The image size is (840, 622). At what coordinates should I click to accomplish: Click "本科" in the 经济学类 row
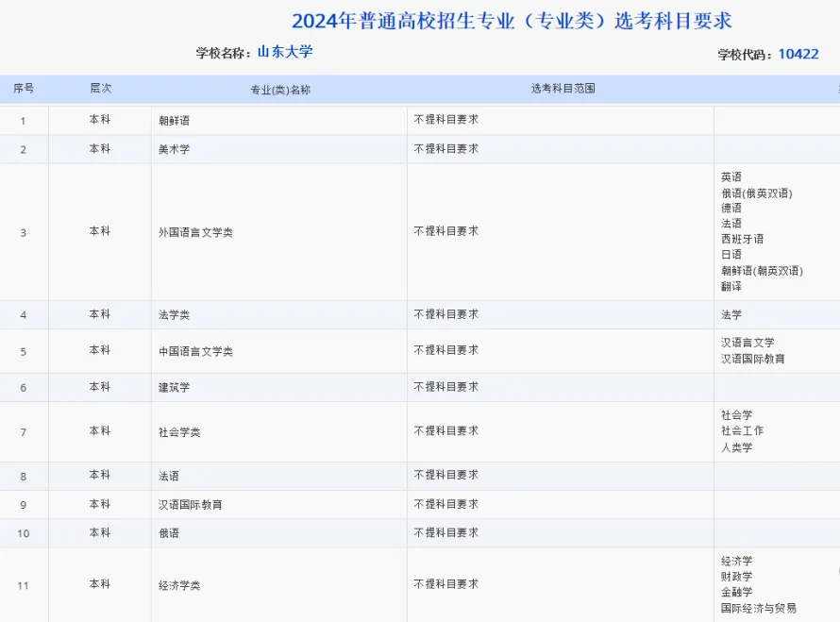[x=100, y=584]
